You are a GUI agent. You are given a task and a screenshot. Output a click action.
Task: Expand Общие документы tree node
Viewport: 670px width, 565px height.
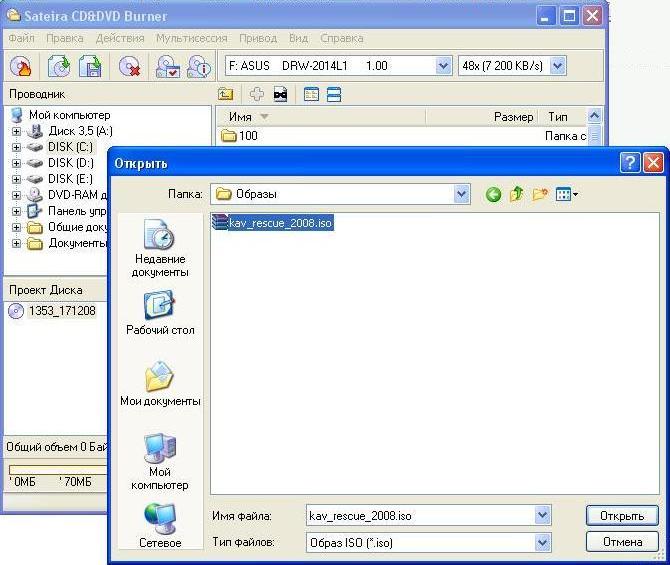[16, 227]
